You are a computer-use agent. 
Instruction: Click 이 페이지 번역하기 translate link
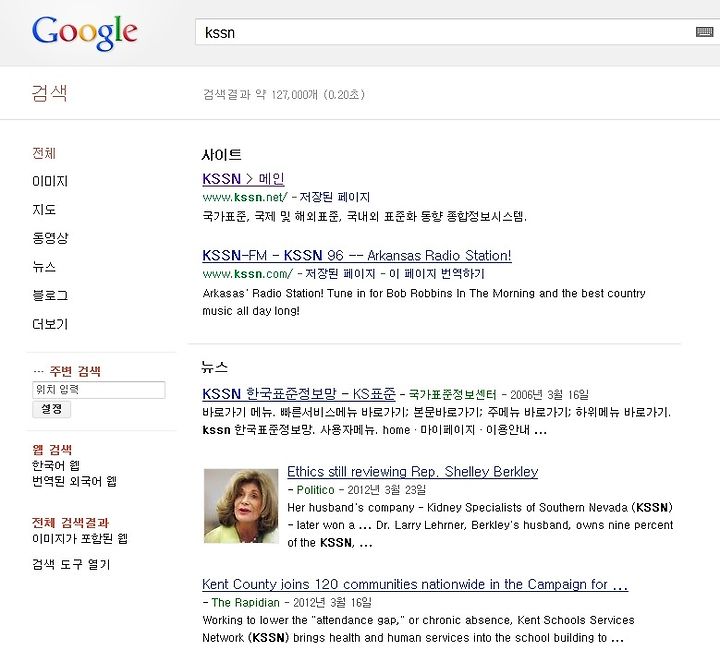[437, 274]
